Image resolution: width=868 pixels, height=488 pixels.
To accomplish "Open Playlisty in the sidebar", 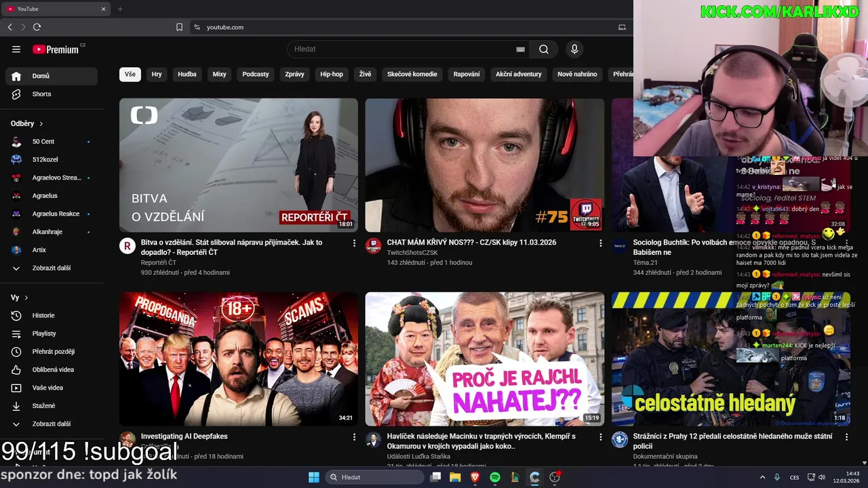I will pos(52,333).
